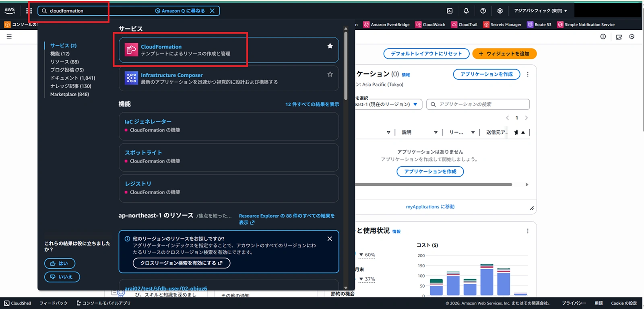
Task: Open Route 53 from favorites bar
Action: [x=539, y=25]
